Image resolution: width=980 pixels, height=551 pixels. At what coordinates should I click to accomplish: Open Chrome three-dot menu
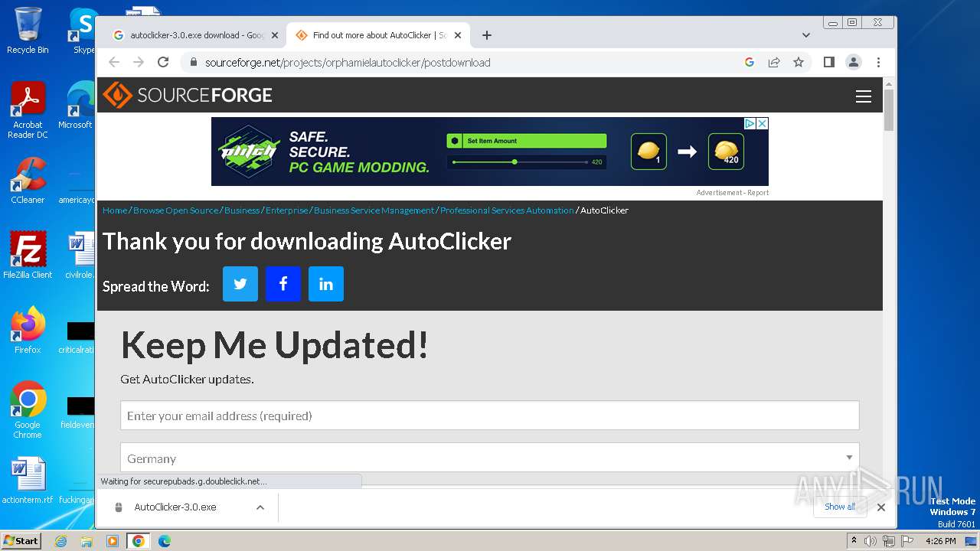click(878, 62)
